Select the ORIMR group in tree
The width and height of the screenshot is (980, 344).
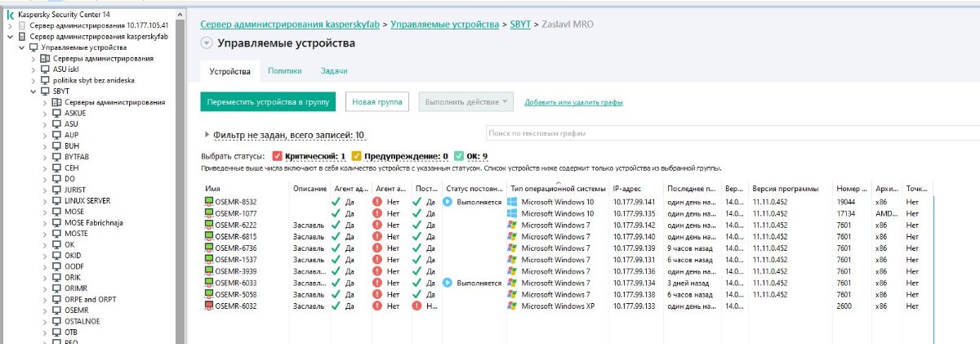(x=75, y=288)
